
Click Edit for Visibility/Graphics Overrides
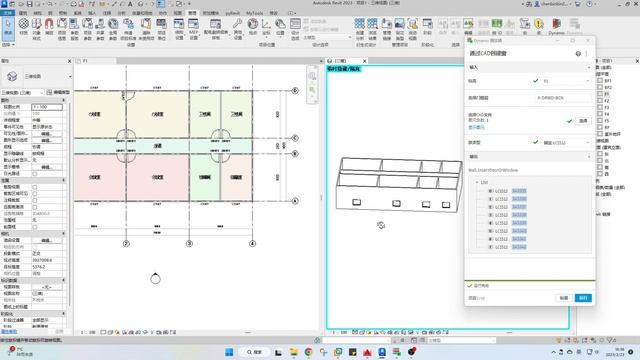pyautogui.click(x=47, y=133)
